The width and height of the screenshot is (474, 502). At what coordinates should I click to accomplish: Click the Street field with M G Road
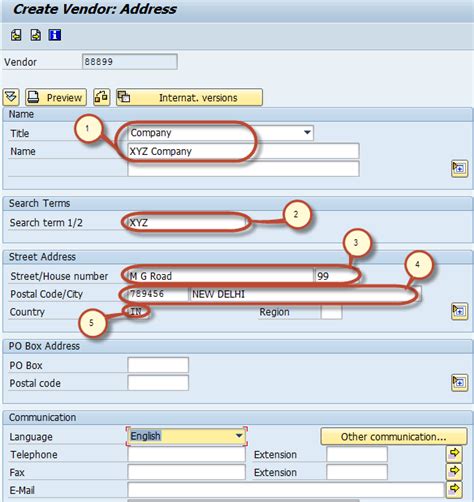pyautogui.click(x=220, y=276)
